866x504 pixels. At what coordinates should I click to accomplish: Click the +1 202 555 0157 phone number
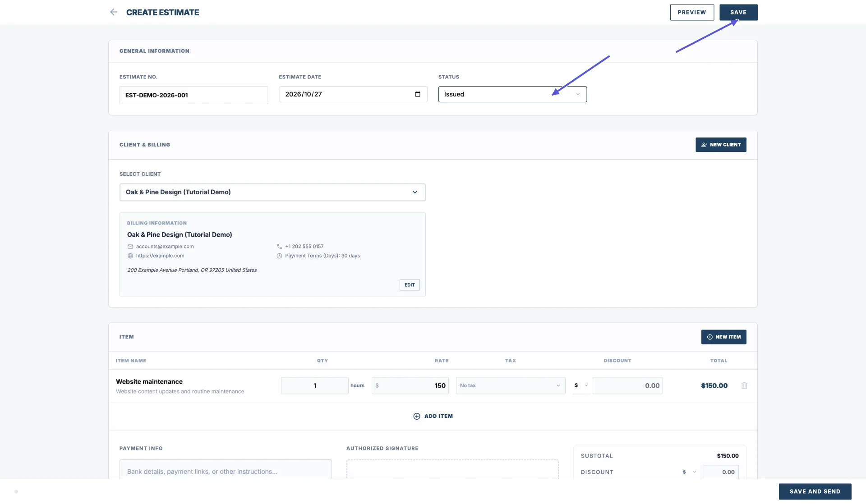(x=304, y=247)
